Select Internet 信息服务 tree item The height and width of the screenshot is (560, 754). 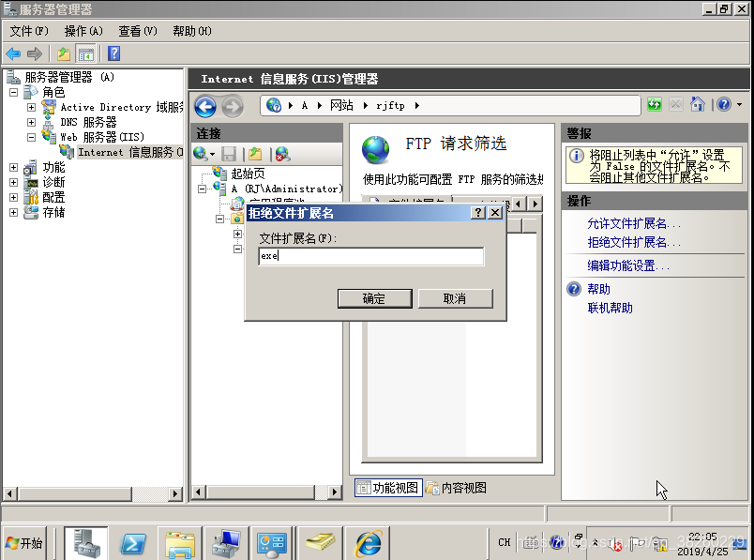(130, 152)
